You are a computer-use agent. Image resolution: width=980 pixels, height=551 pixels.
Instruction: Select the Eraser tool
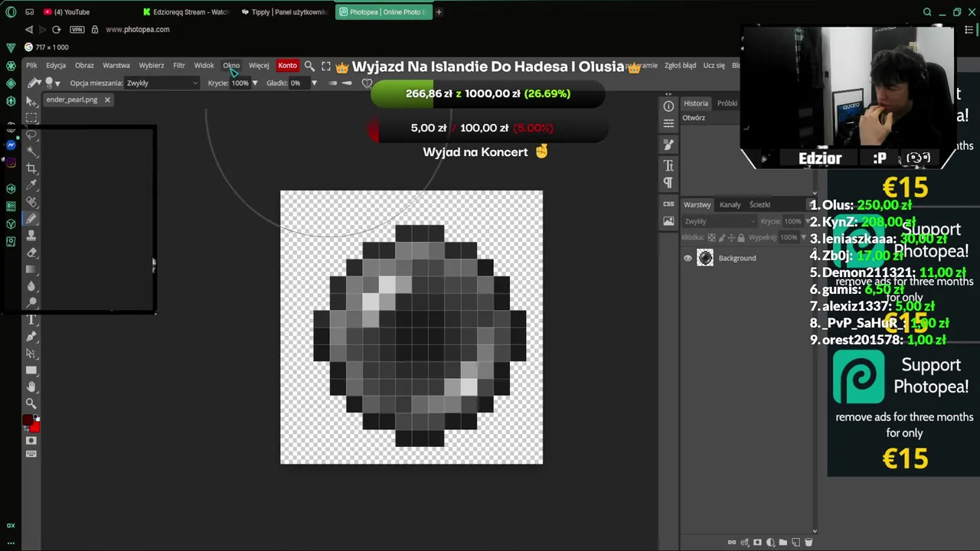[x=31, y=253]
